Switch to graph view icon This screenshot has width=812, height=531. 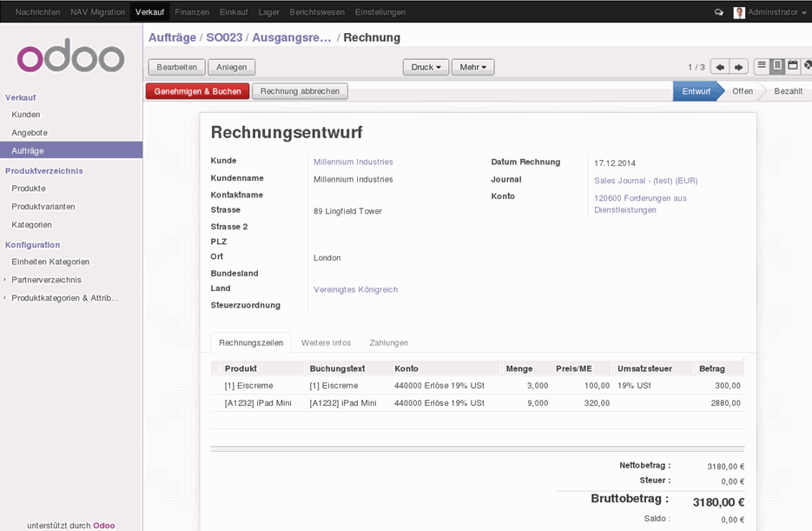(x=807, y=66)
